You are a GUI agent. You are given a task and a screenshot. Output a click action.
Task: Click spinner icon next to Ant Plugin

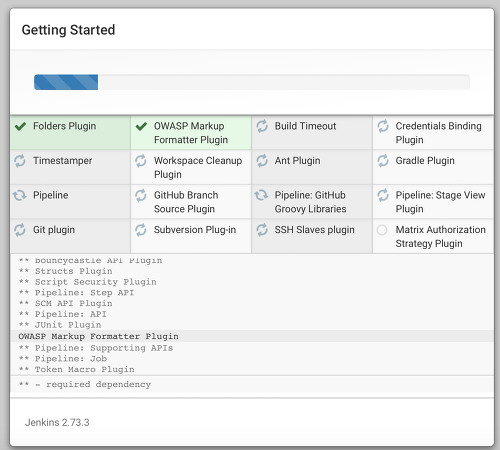click(262, 161)
